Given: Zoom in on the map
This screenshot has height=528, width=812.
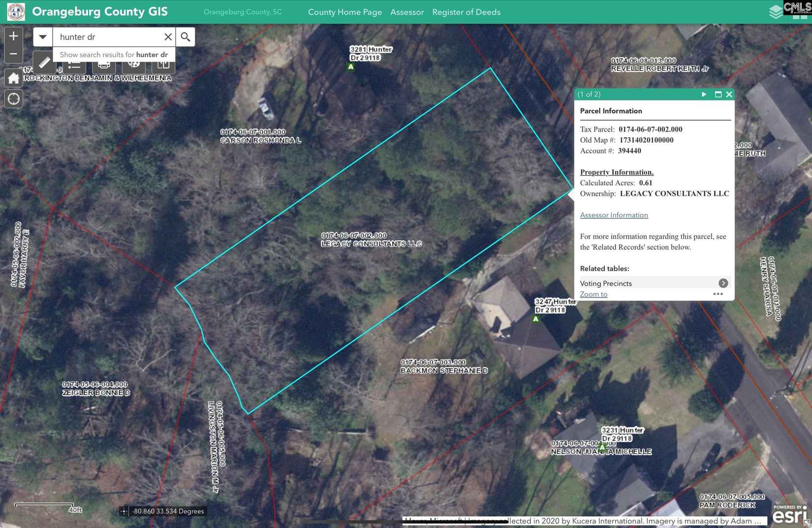Looking at the screenshot, I should tap(13, 36).
